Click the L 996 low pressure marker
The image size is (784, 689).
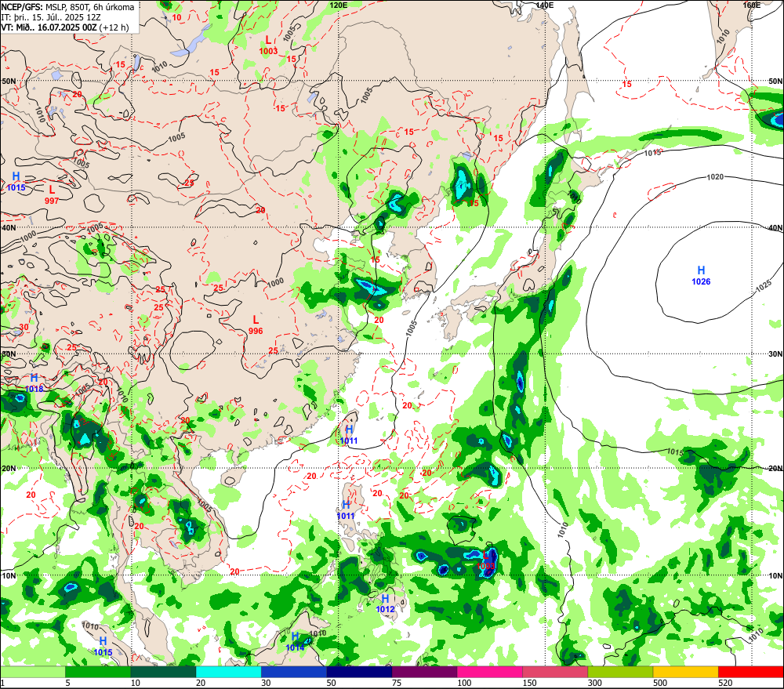[x=256, y=325]
